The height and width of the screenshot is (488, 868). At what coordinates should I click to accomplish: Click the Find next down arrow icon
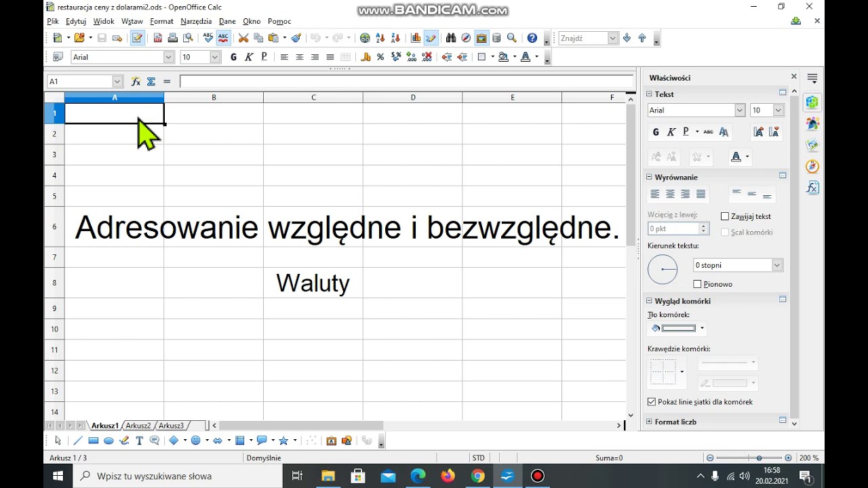627,38
